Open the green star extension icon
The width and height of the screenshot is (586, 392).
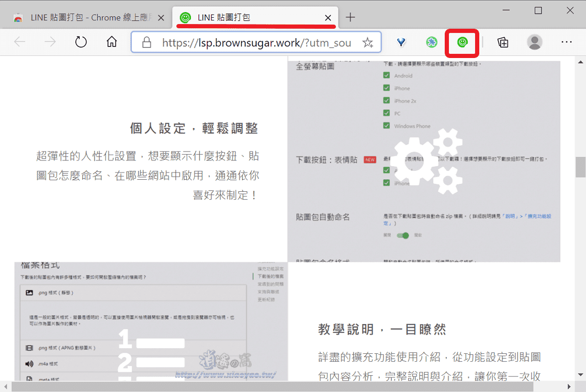[x=432, y=42]
